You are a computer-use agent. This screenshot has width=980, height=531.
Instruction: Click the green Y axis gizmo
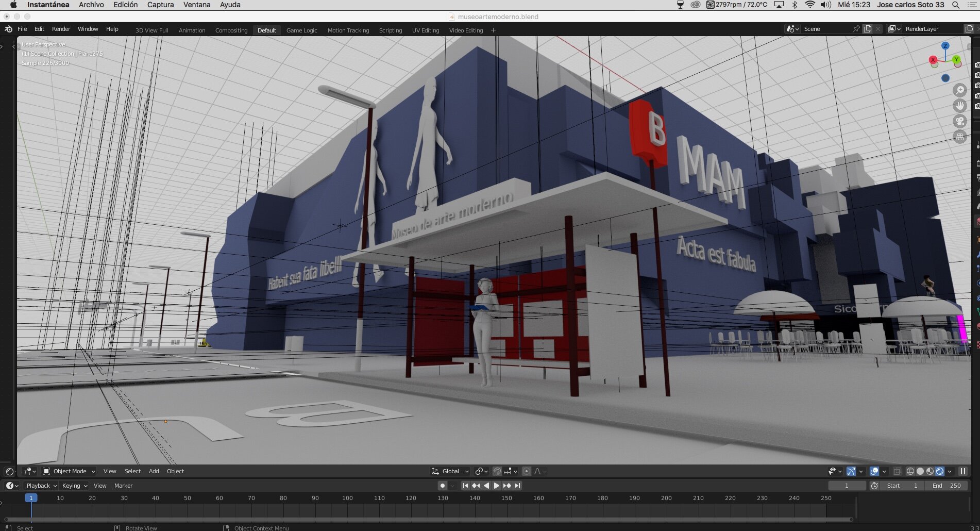click(x=956, y=60)
